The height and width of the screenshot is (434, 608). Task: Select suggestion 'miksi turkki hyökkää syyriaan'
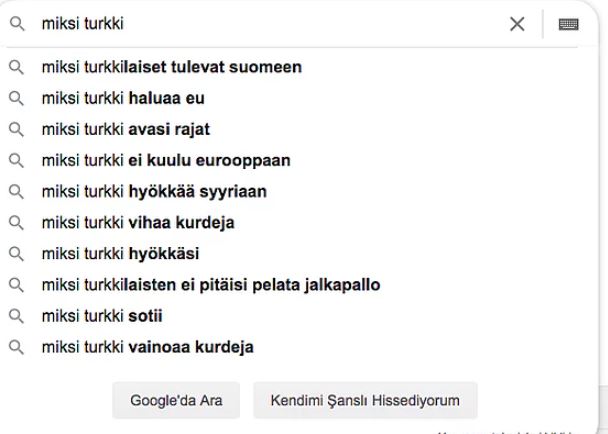154,191
